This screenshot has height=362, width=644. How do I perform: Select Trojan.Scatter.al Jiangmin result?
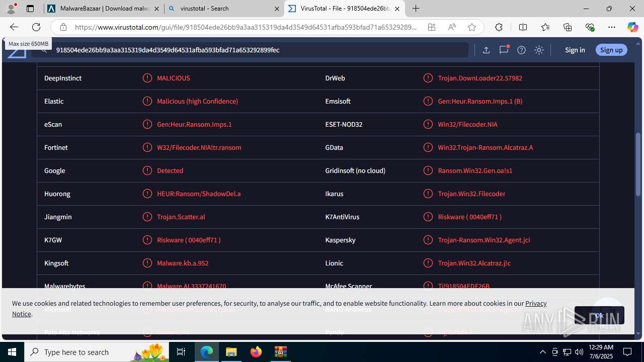point(181,217)
